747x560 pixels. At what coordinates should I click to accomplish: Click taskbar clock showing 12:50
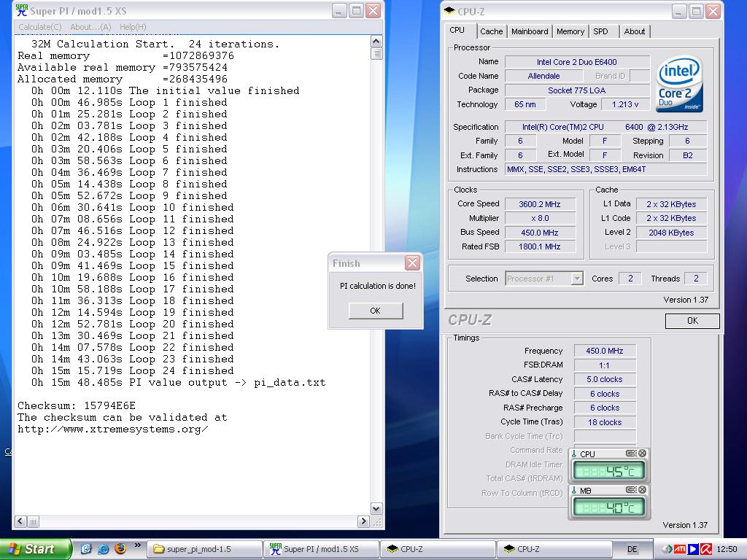(x=727, y=550)
